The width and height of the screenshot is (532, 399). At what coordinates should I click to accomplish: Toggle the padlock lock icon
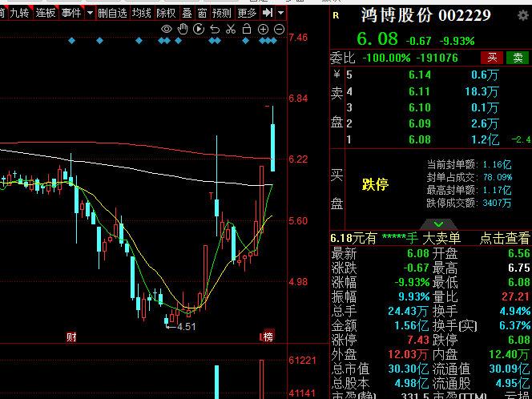coord(247,29)
